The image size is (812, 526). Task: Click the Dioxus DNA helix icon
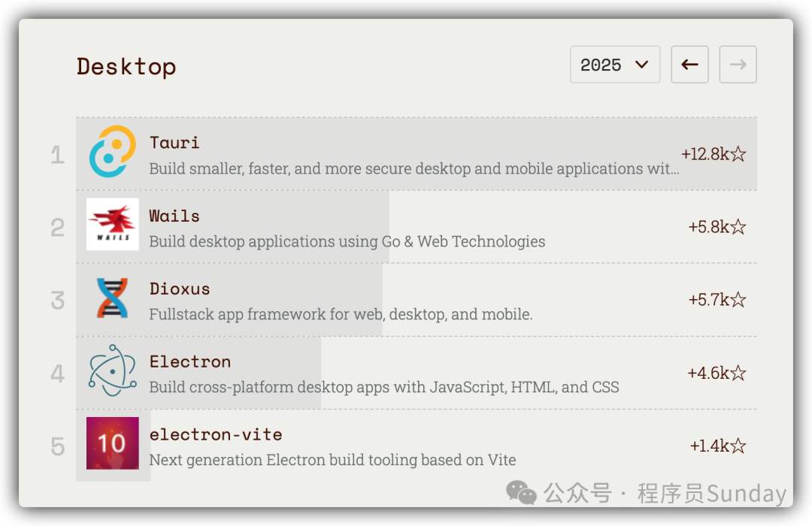point(113,298)
